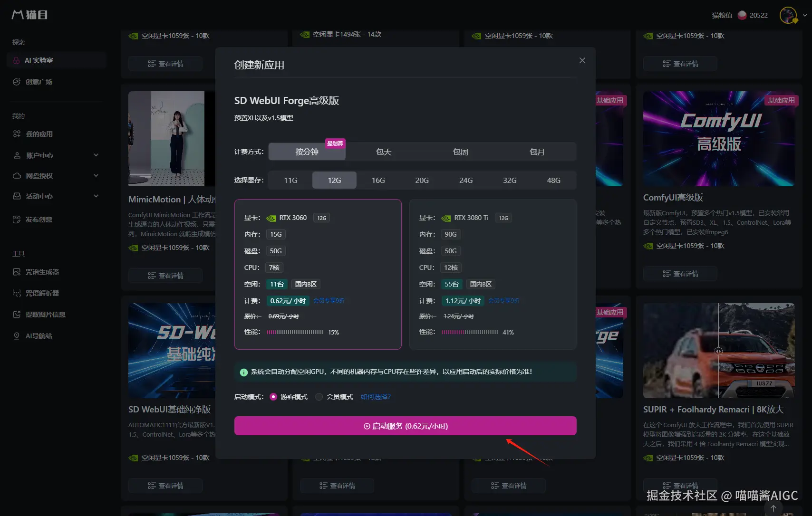Click 查看详情 under MimicMotion card
Image resolution: width=812 pixels, height=516 pixels.
(x=165, y=276)
